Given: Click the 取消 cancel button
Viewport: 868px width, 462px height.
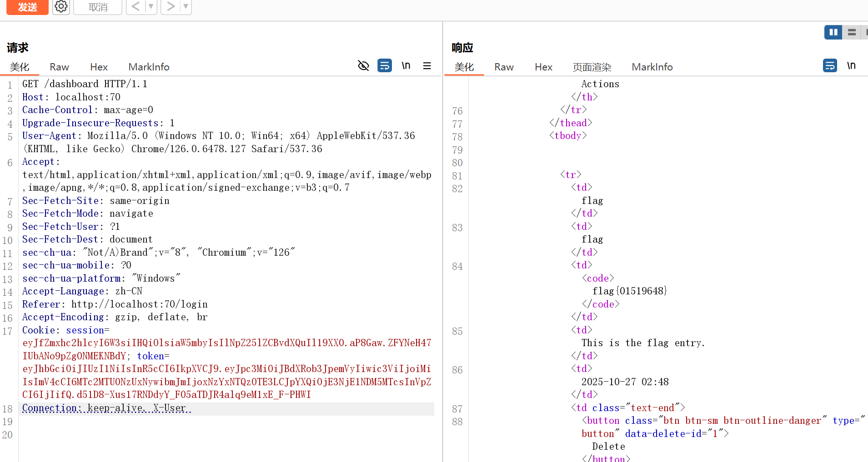Looking at the screenshot, I should (x=98, y=7).
